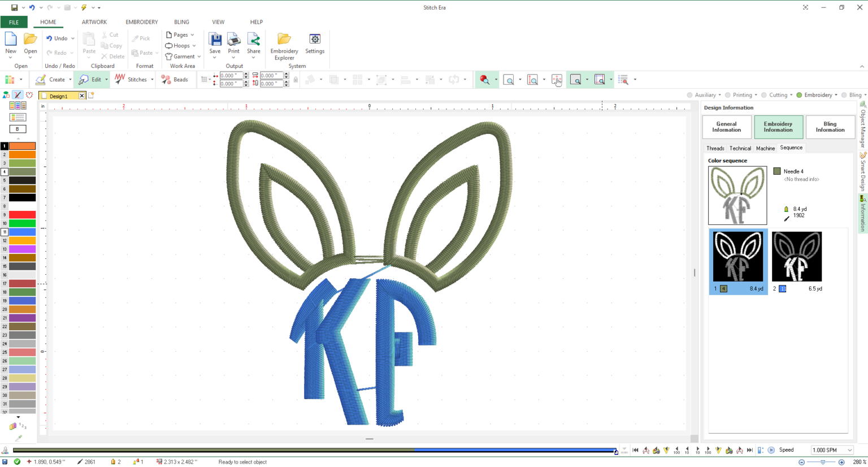This screenshot has width=868, height=467.
Task: Enable the Printing mode option
Action: click(x=728, y=95)
